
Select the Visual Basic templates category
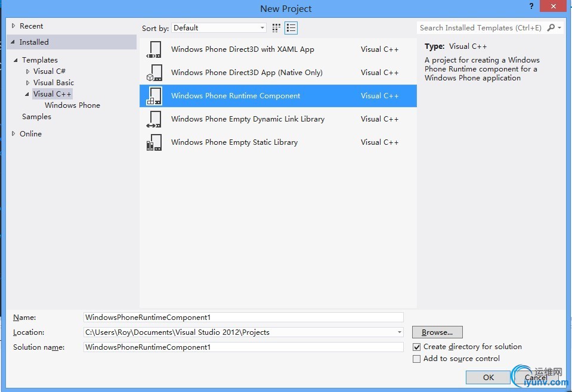[54, 83]
